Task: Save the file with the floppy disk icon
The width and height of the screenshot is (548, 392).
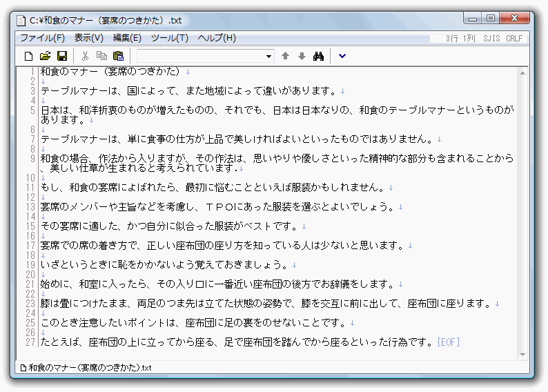Action: (x=61, y=56)
